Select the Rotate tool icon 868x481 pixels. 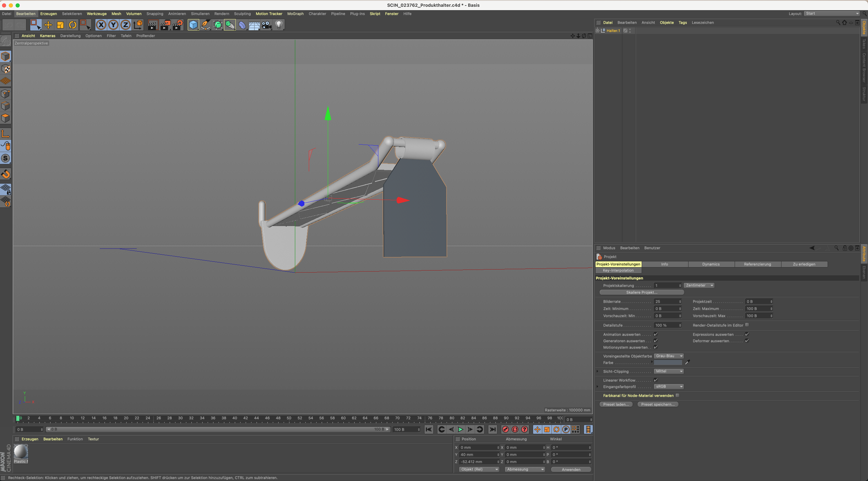click(72, 25)
